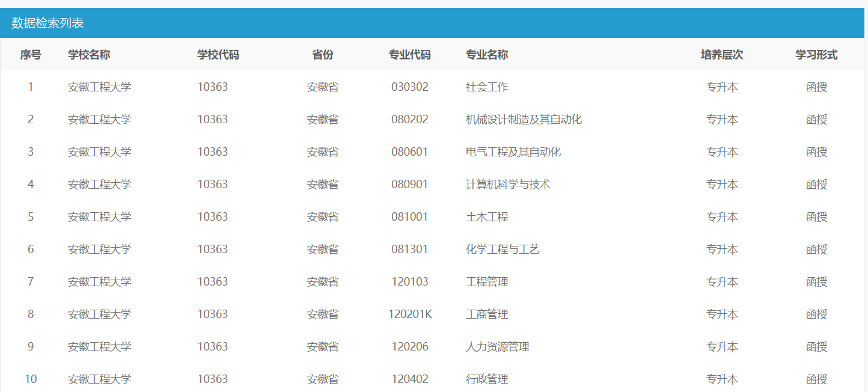Select major name 行政管理
The height and width of the screenshot is (392, 868).
coord(487,379)
